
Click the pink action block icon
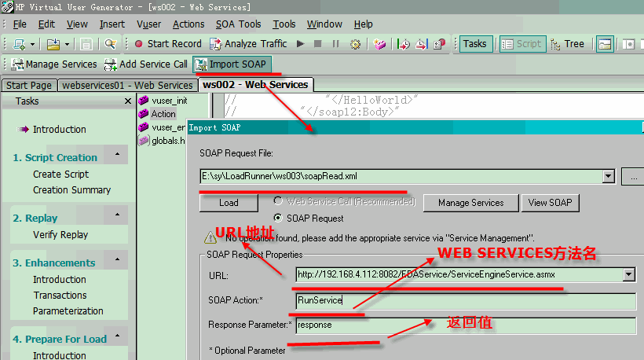pyautogui.click(x=379, y=44)
